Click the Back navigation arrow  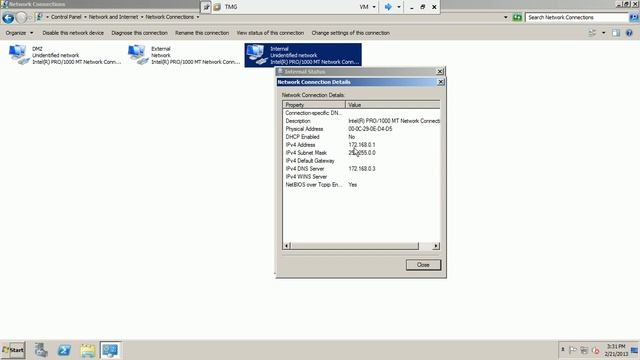click(8, 18)
